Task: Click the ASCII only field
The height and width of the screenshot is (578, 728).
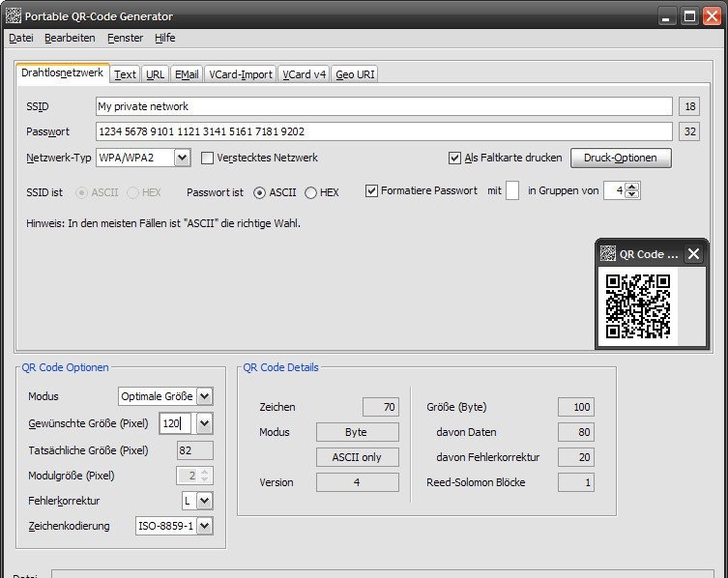Action: 358,457
